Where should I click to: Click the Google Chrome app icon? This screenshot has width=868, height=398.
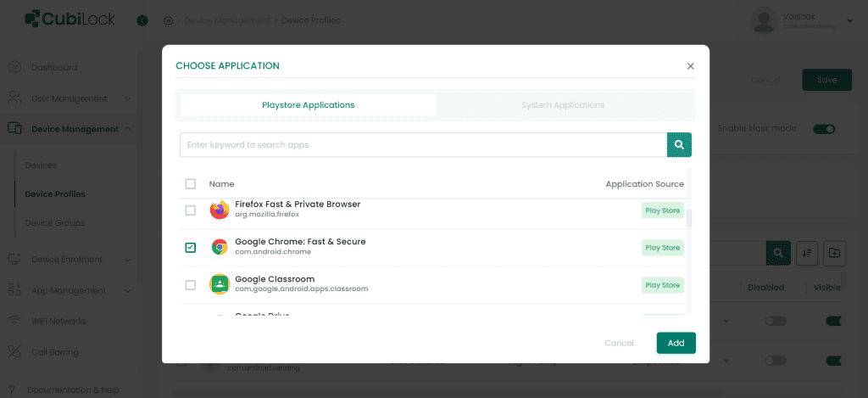220,247
